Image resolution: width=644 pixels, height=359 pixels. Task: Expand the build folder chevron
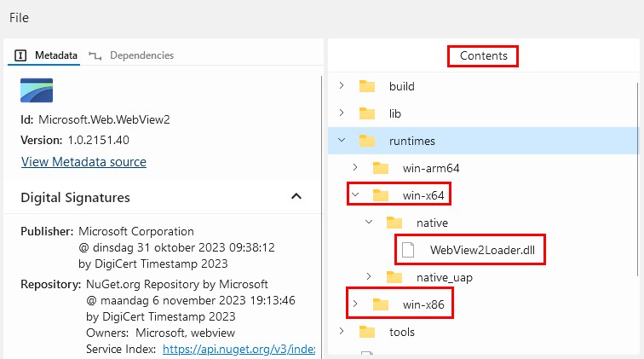[x=342, y=85]
